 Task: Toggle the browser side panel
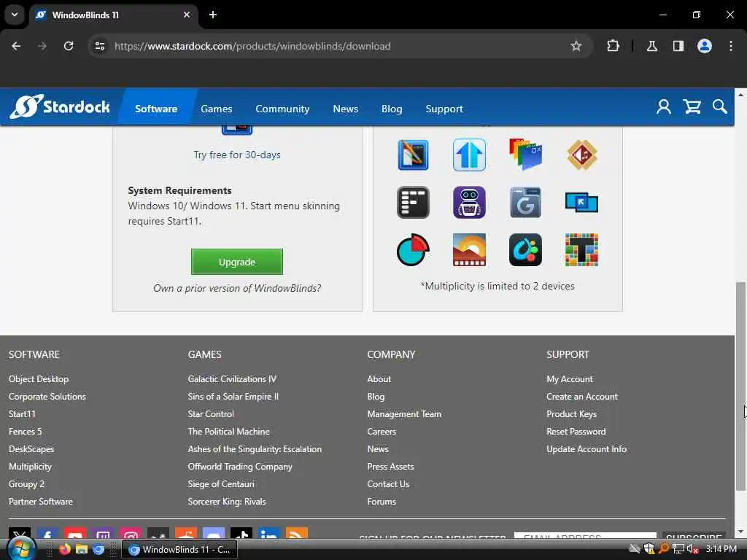[x=678, y=46]
